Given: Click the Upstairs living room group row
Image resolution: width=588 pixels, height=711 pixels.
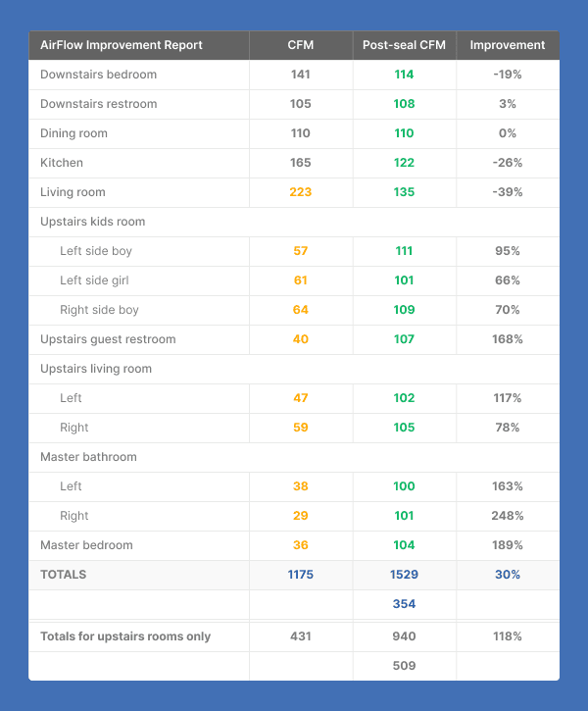Looking at the screenshot, I should click(96, 369).
